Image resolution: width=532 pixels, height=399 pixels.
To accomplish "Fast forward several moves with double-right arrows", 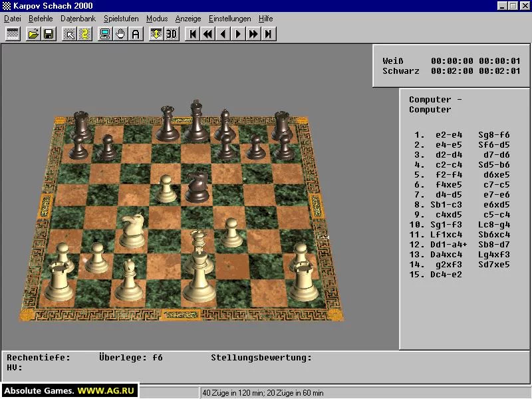I will pyautogui.click(x=253, y=34).
